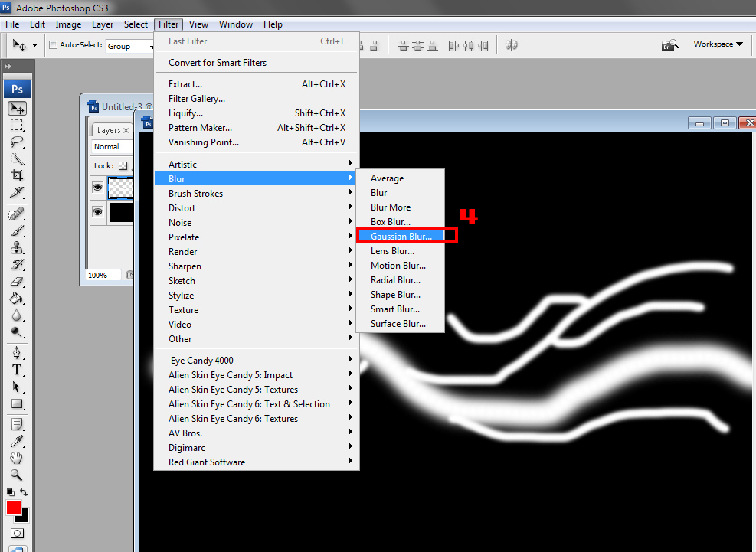The height and width of the screenshot is (552, 756).
Task: Open the Filter Gallery entry
Action: coord(257,98)
